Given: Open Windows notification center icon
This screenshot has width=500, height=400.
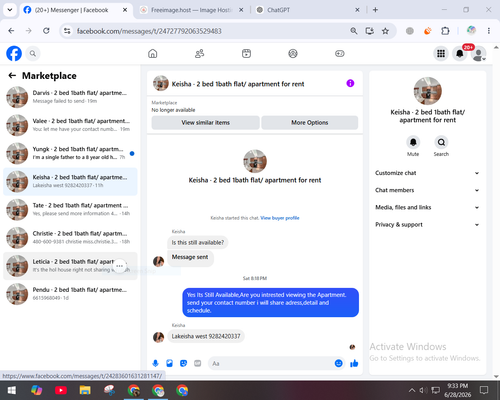Looking at the screenshot, I should tap(484, 390).
